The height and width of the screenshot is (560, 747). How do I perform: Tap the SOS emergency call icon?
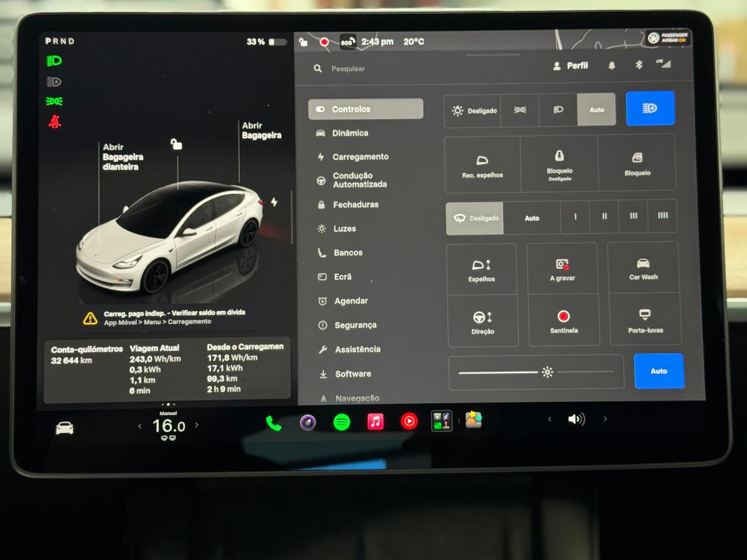coord(347,42)
